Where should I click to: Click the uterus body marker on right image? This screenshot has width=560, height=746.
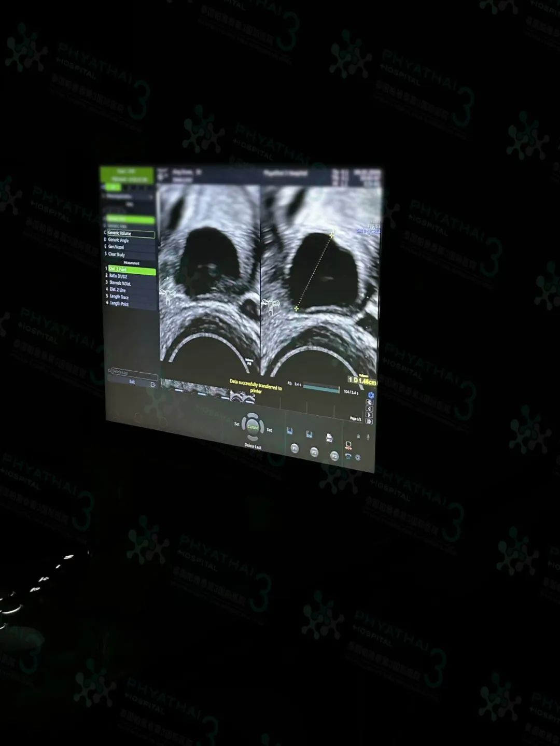click(270, 306)
